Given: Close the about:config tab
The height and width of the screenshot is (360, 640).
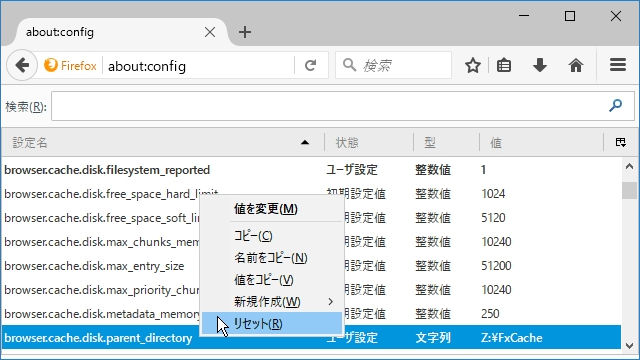Looking at the screenshot, I should click(x=210, y=32).
